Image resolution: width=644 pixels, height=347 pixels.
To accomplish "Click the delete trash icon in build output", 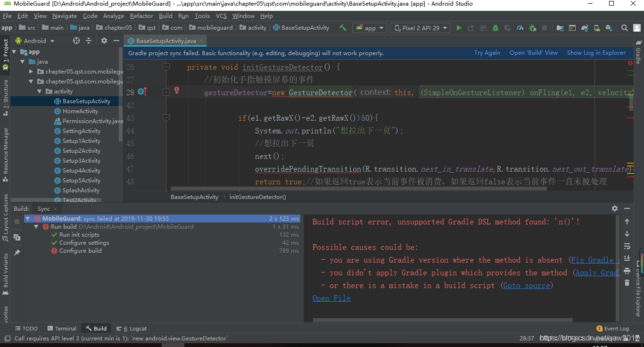I will 627,282.
